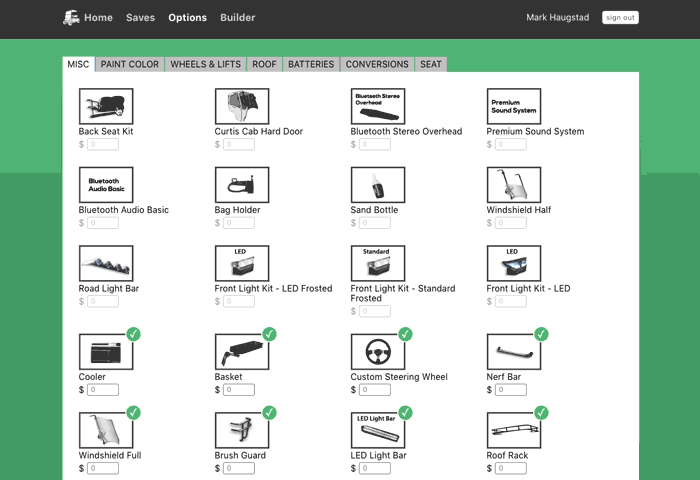Image resolution: width=700 pixels, height=480 pixels.
Task: Uncheck the green checkmark on Nerf Bar
Action: (542, 334)
